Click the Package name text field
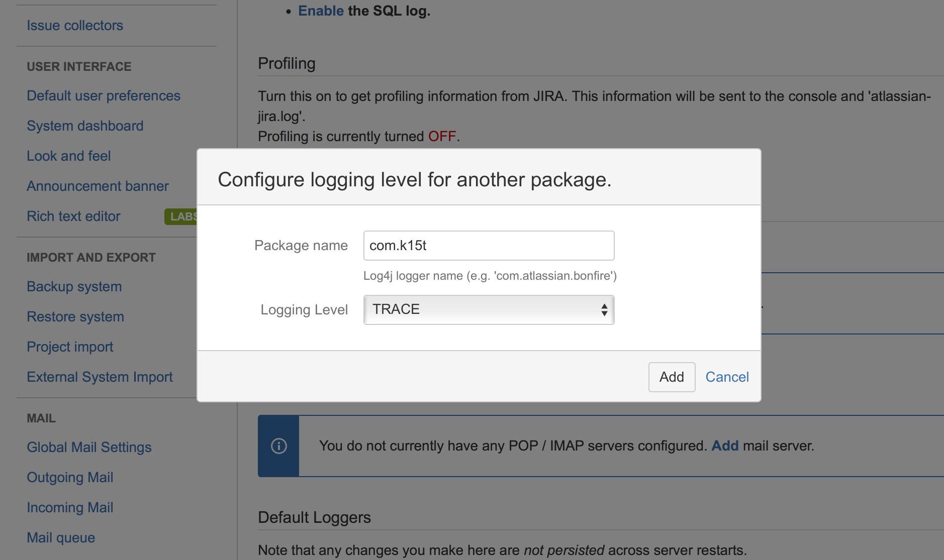 click(488, 246)
